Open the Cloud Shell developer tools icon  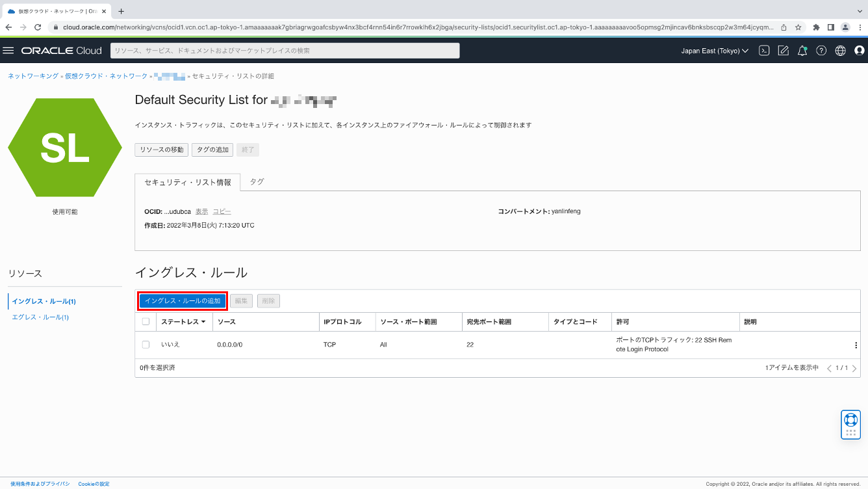click(765, 51)
